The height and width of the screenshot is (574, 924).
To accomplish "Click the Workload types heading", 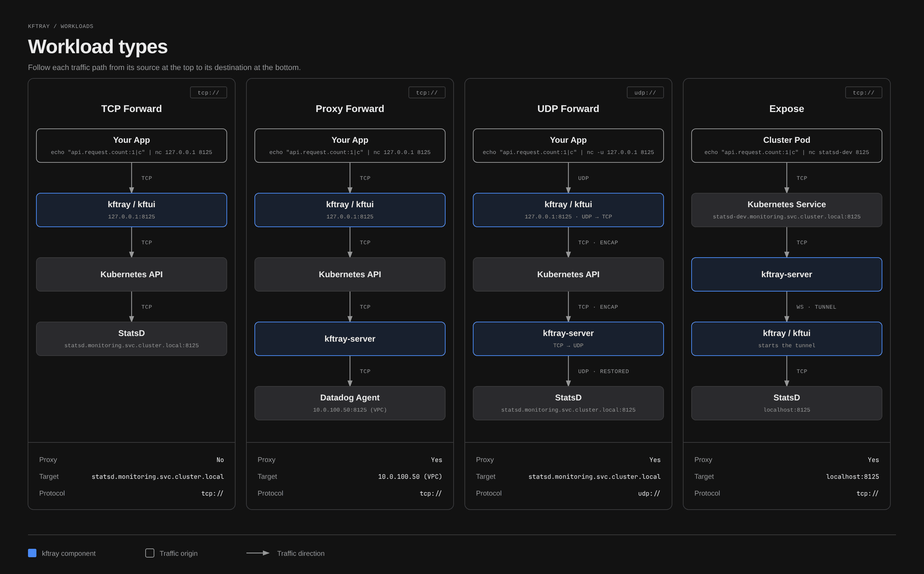I will point(98,47).
